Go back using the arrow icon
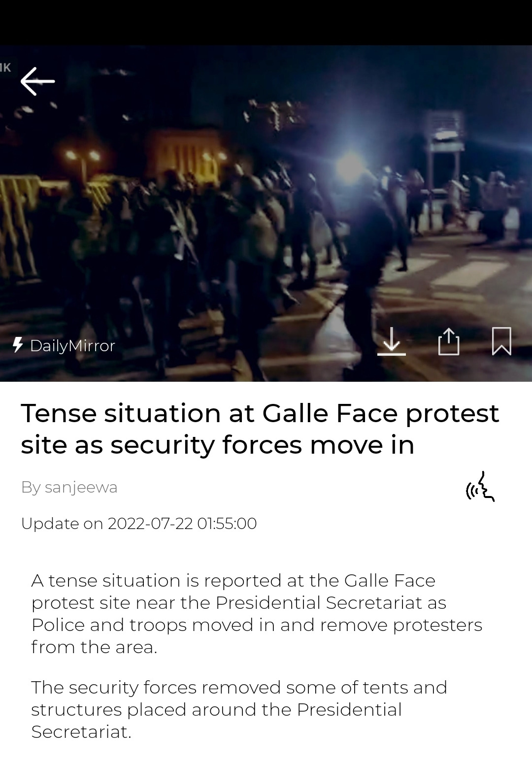The width and height of the screenshot is (532, 763). click(37, 81)
